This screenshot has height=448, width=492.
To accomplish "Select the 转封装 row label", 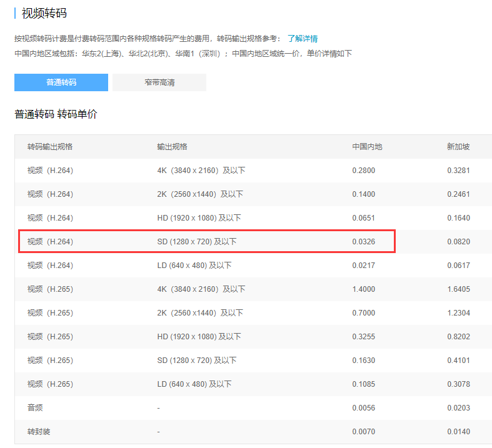I will (39, 432).
